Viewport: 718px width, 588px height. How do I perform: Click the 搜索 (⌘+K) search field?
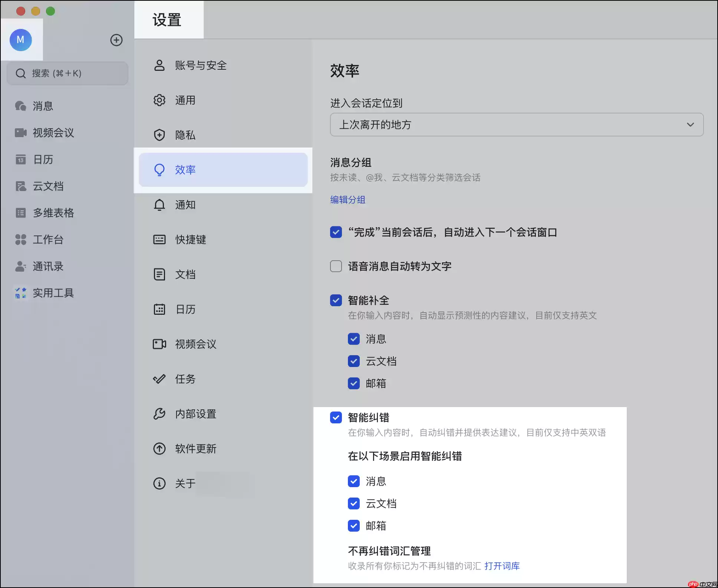pos(67,73)
